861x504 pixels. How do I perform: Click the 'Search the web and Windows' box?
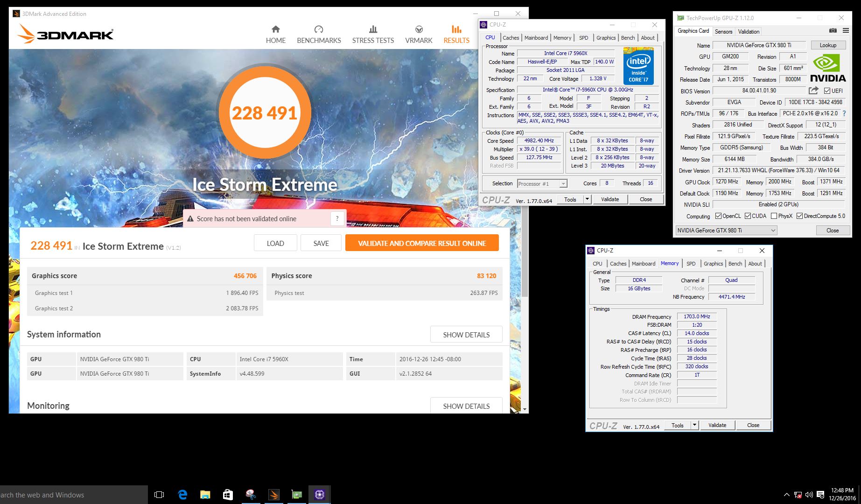pyautogui.click(x=74, y=495)
